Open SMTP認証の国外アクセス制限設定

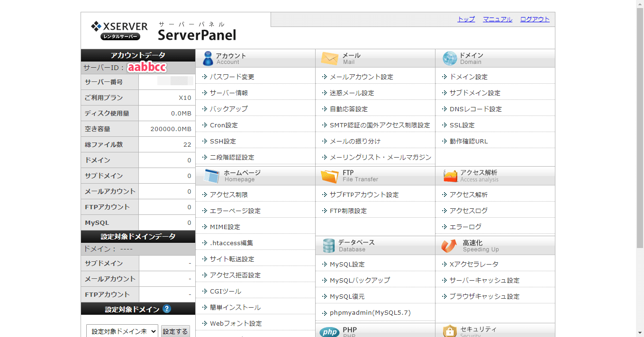tap(380, 125)
